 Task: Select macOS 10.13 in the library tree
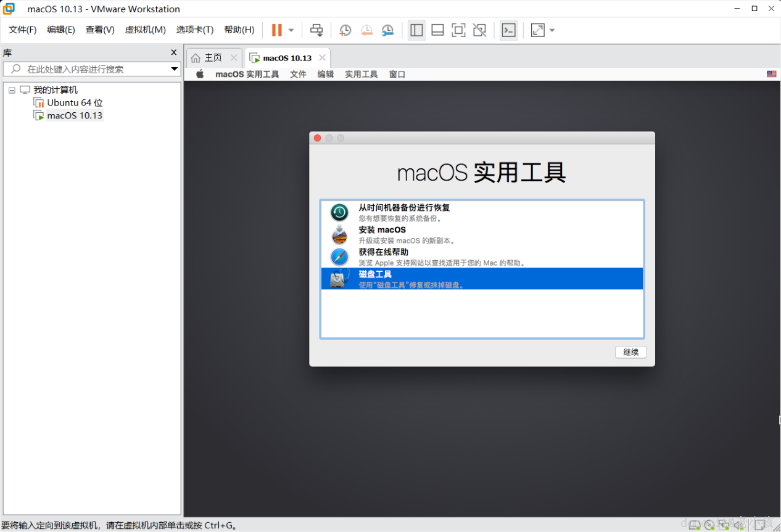[x=75, y=115]
